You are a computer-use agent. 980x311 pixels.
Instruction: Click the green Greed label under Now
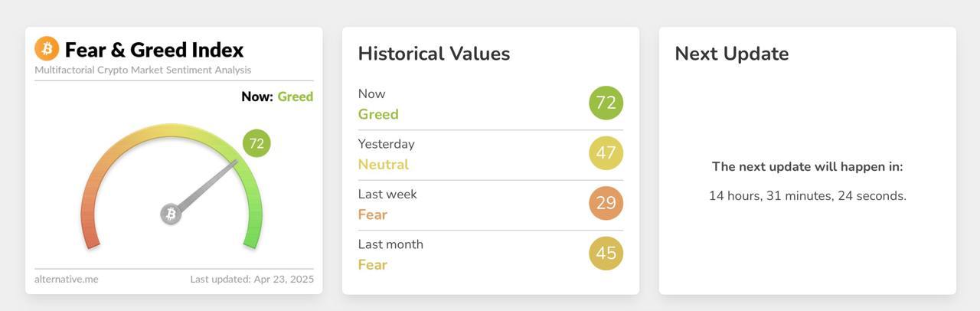click(x=378, y=114)
